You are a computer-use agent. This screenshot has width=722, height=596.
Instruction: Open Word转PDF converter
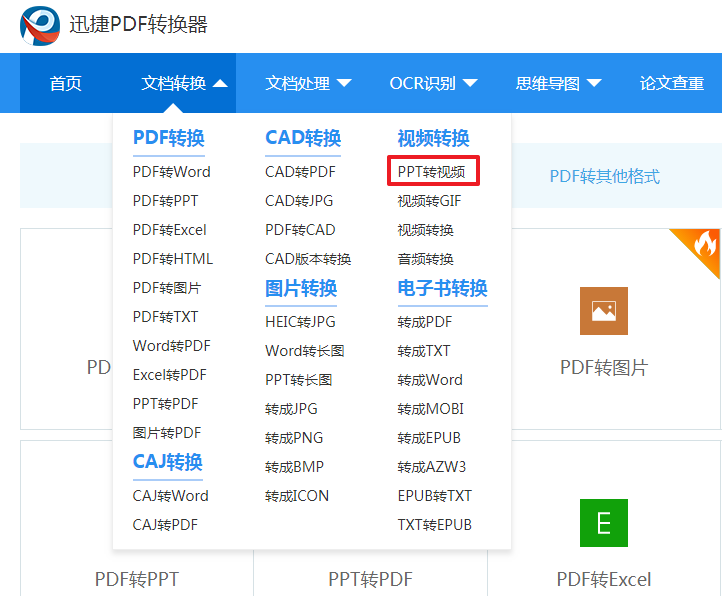[x=171, y=346]
